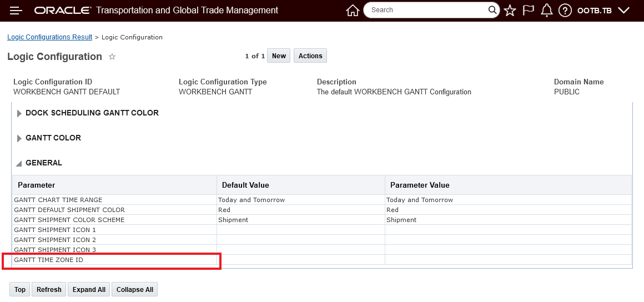Open the Favorites star in header
The width and height of the screenshot is (644, 302).
point(510,11)
